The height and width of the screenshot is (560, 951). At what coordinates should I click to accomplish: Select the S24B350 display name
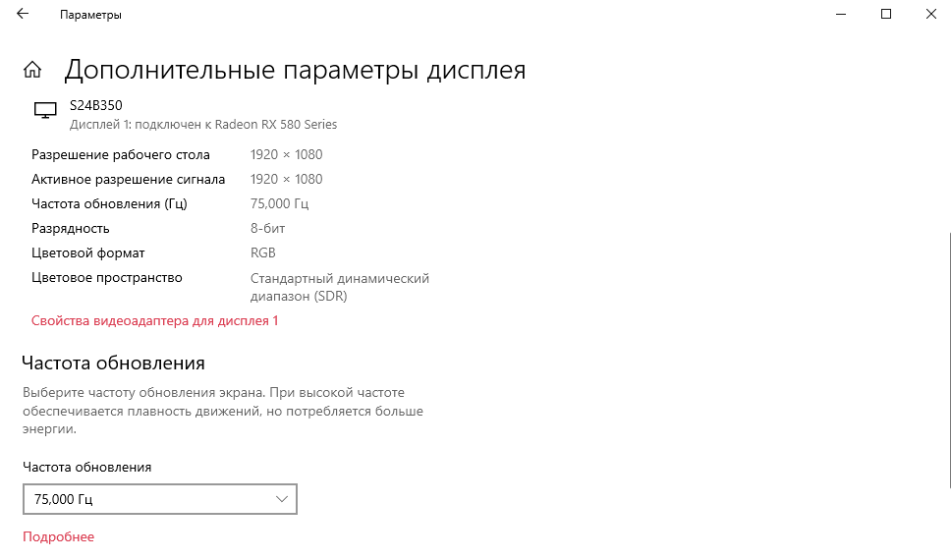click(96, 105)
